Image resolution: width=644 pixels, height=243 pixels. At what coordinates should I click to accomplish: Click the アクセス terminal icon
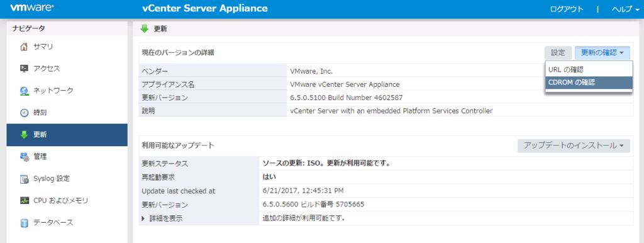coord(25,68)
